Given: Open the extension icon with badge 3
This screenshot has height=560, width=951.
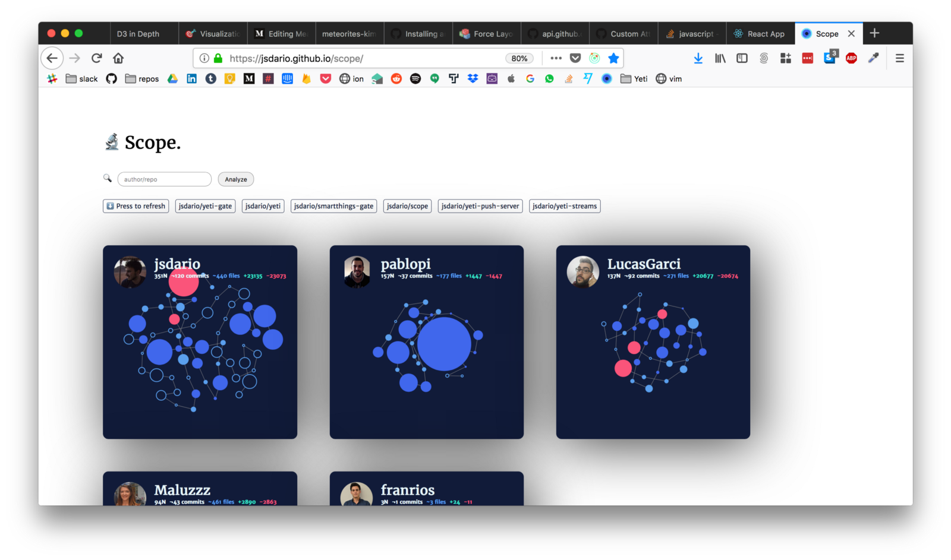Looking at the screenshot, I should 830,58.
